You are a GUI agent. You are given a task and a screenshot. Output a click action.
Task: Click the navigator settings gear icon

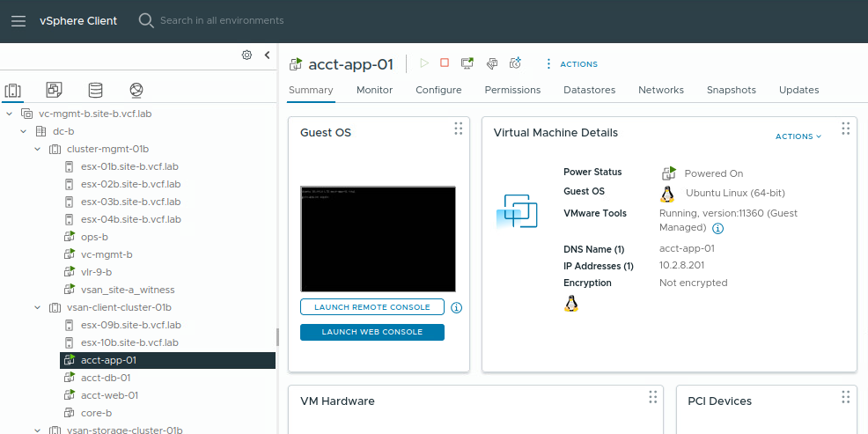(246, 55)
